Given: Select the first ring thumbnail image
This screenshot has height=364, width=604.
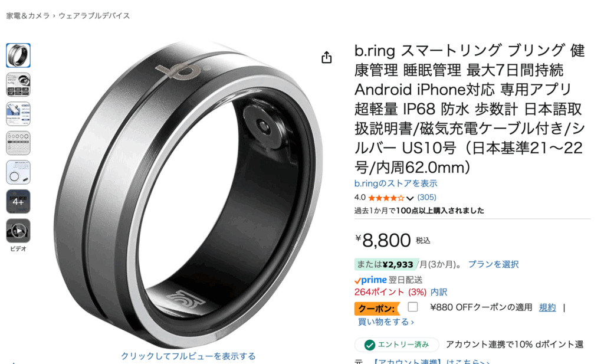Looking at the screenshot, I should tap(18, 55).
